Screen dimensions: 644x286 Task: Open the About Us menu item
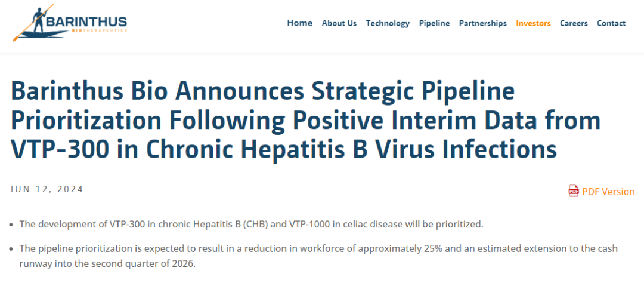click(339, 23)
